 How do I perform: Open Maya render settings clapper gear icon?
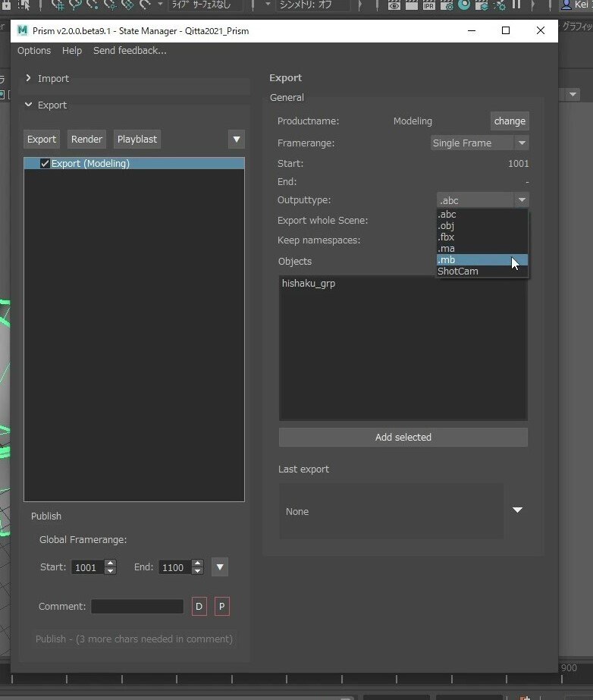pos(447,5)
